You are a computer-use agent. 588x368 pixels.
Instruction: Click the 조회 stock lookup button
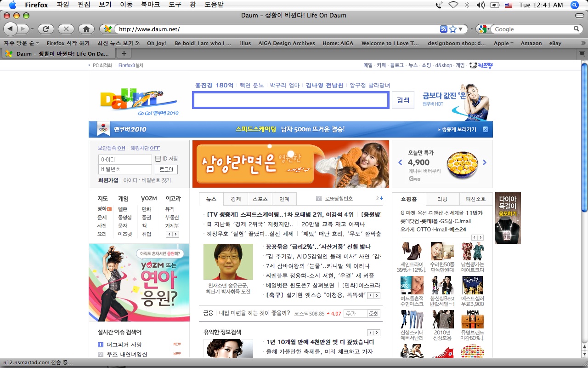(373, 313)
